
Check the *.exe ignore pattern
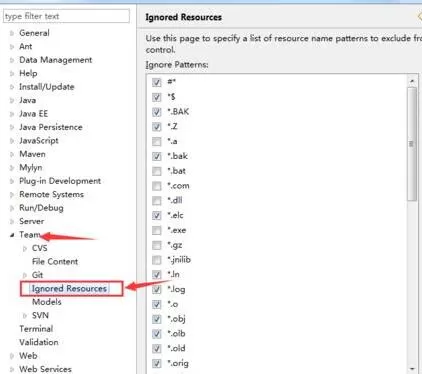(x=157, y=230)
